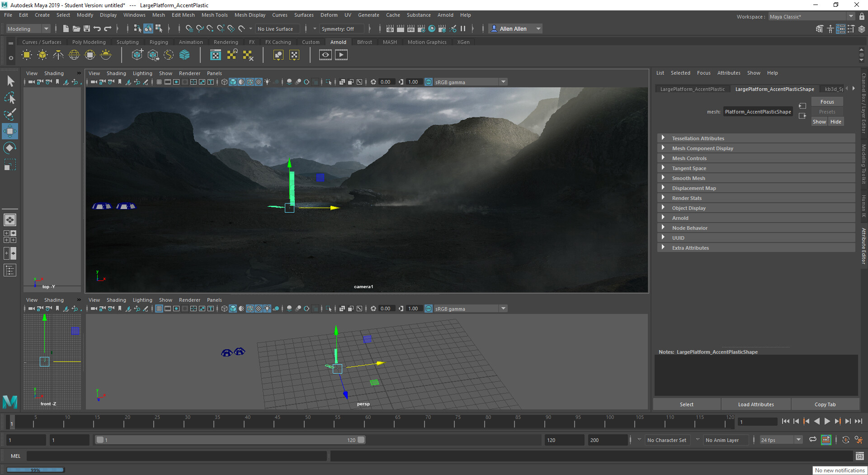Choose the Paint selection tool
This screenshot has height=475, width=868.
pos(10,114)
